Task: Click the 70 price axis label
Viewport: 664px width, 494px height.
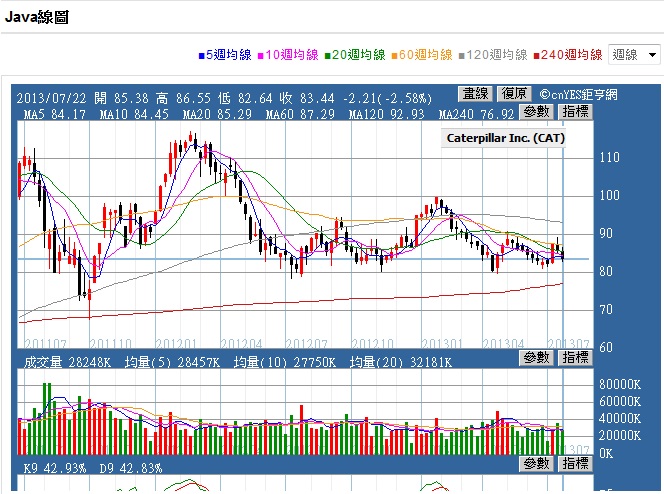Action: tap(606, 309)
